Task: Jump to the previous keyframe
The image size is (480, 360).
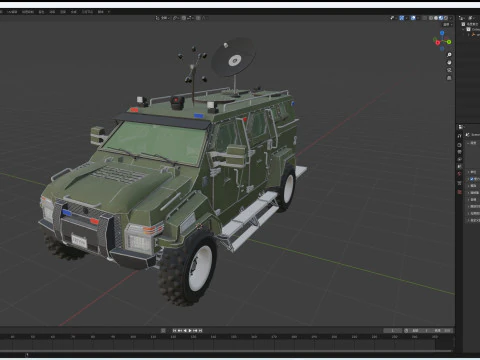Action: (180, 331)
